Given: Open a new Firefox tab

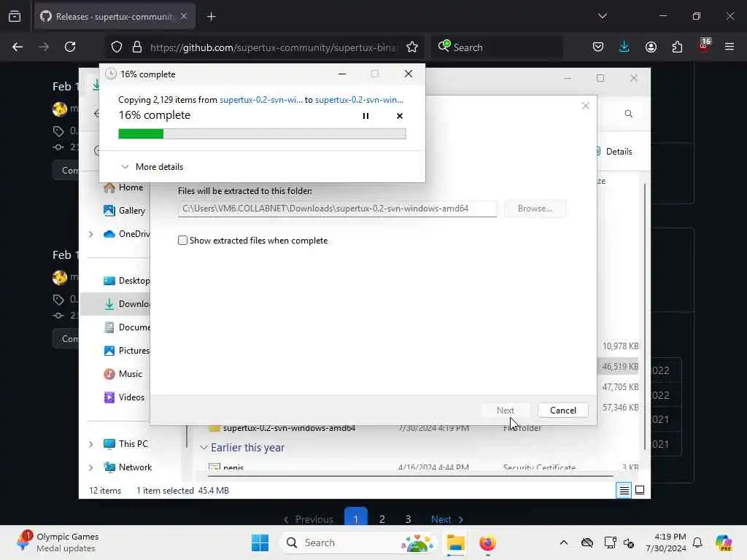Looking at the screenshot, I should pos(212,17).
